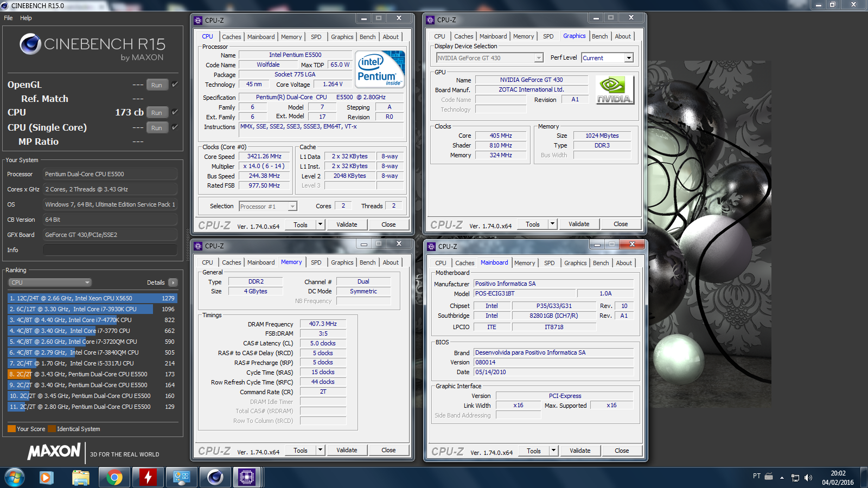Click the network tray icon
The height and width of the screenshot is (488, 868).
795,478
